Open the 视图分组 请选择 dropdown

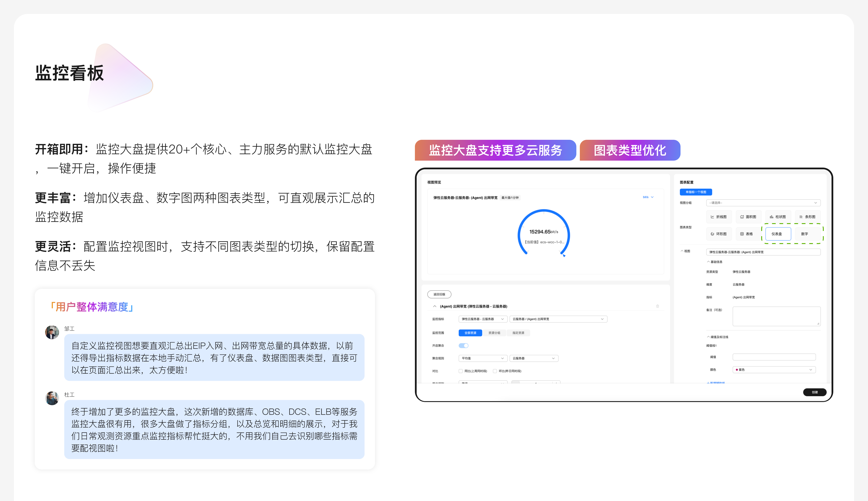[763, 203]
